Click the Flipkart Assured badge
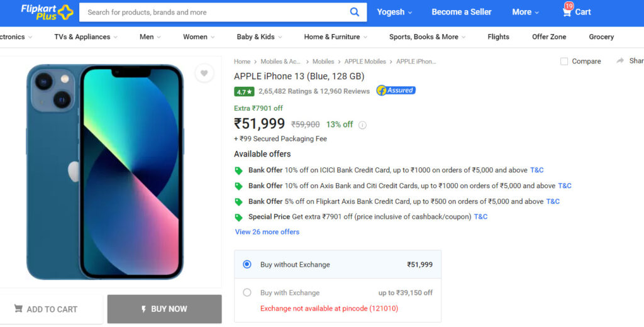 click(x=396, y=91)
